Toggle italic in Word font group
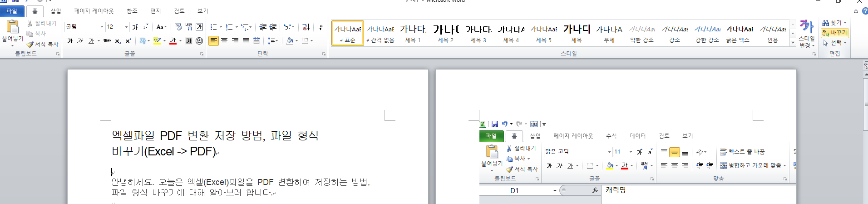 pos(80,41)
